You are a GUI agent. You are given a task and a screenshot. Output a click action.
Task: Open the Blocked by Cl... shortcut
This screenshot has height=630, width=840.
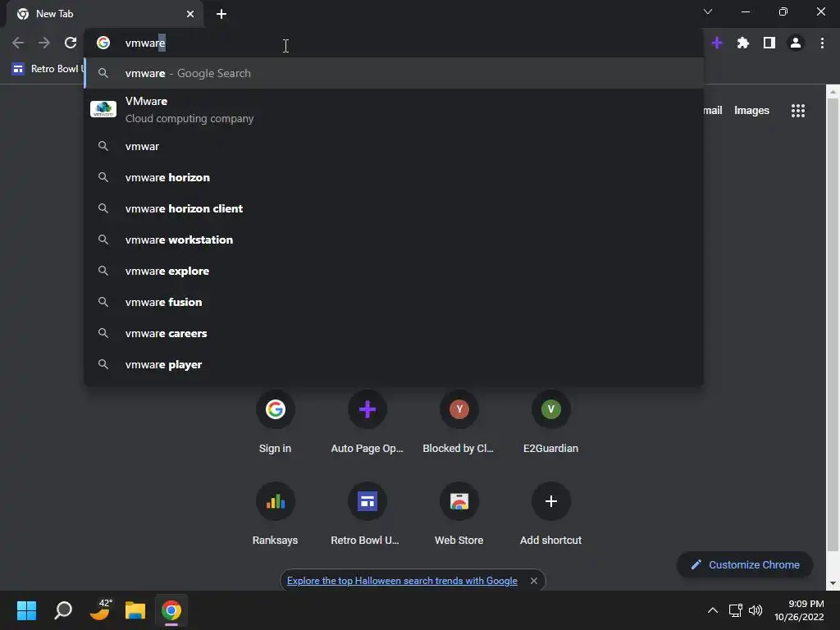(459, 422)
